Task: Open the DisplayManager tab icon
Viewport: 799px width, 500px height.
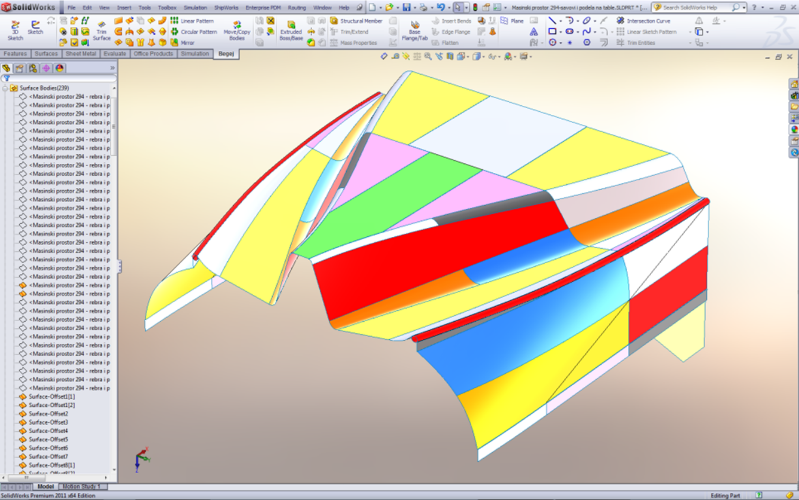Action: pyautogui.click(x=59, y=68)
